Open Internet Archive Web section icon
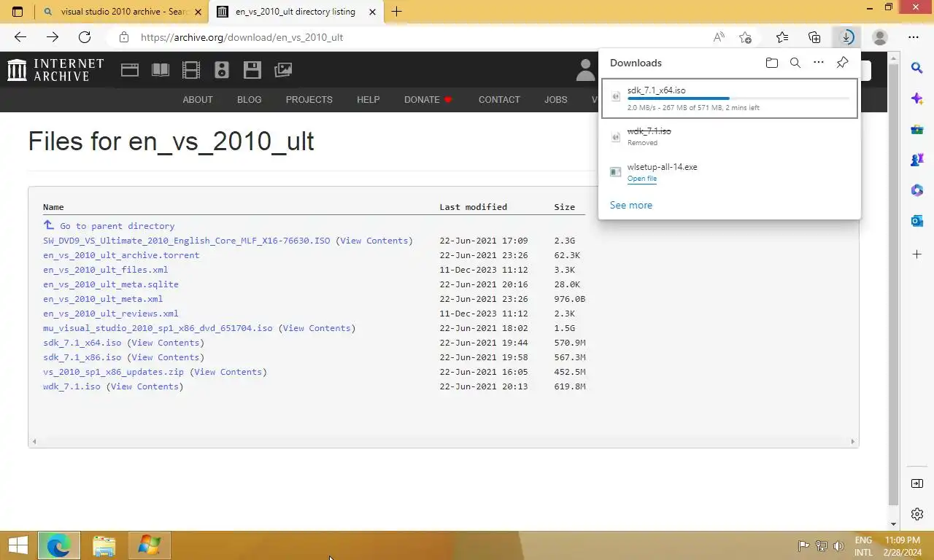 tap(130, 70)
